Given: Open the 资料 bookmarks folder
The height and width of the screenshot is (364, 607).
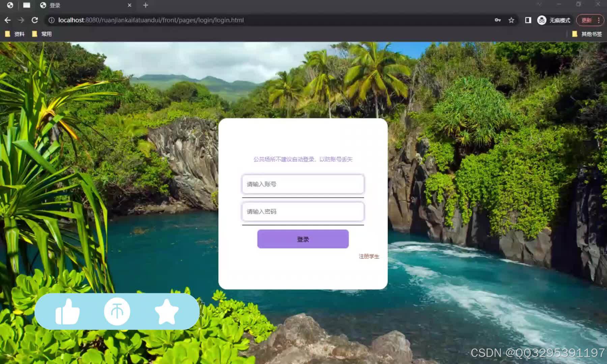Looking at the screenshot, I should (15, 34).
